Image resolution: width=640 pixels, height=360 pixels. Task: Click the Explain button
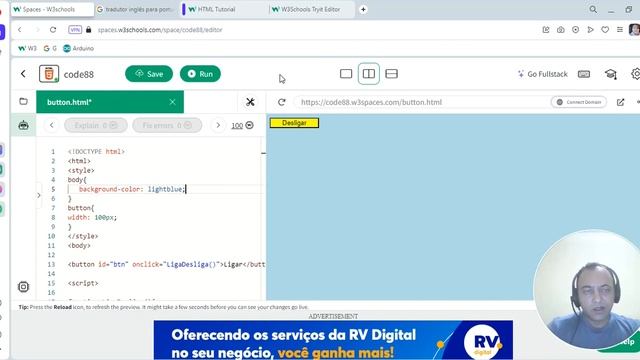click(96, 125)
